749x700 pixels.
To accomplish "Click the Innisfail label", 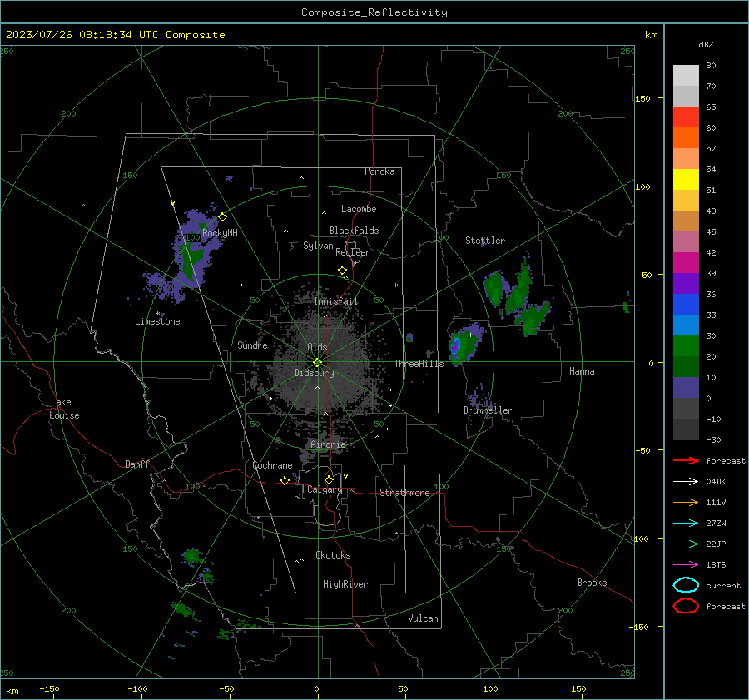I will (336, 301).
